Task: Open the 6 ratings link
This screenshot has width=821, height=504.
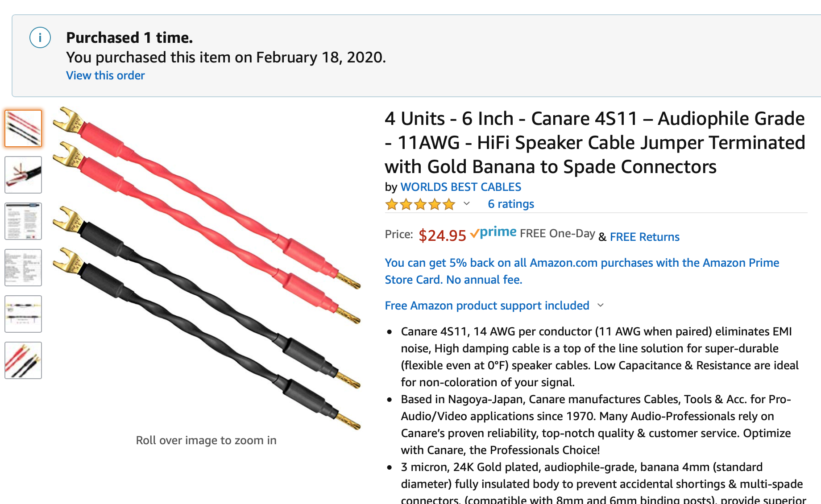Action: 511,204
